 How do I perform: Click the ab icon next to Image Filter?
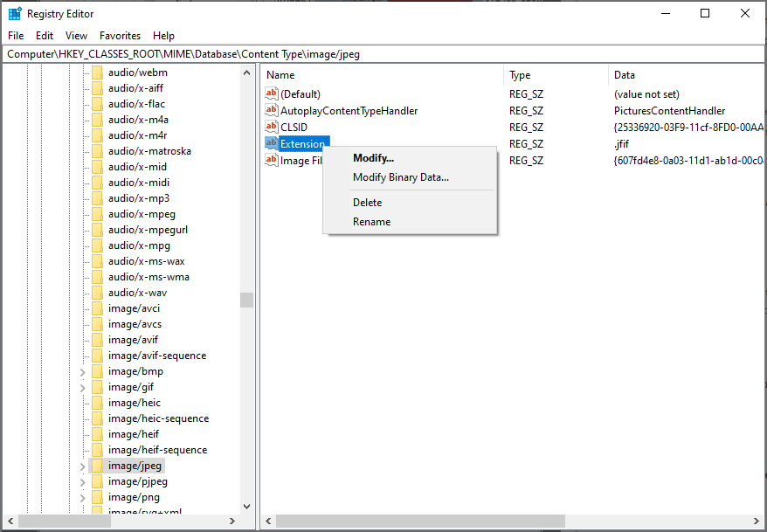tap(271, 160)
